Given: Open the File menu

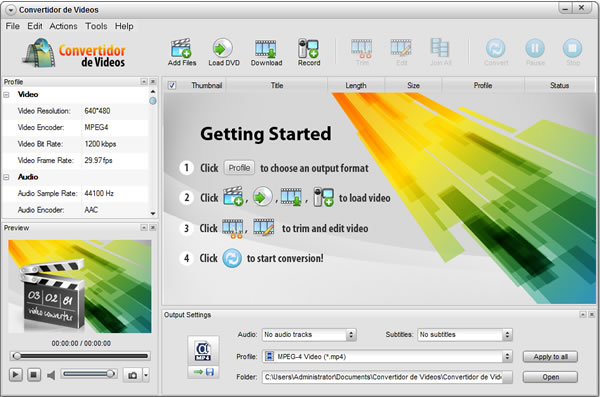Looking at the screenshot, I should (x=13, y=26).
